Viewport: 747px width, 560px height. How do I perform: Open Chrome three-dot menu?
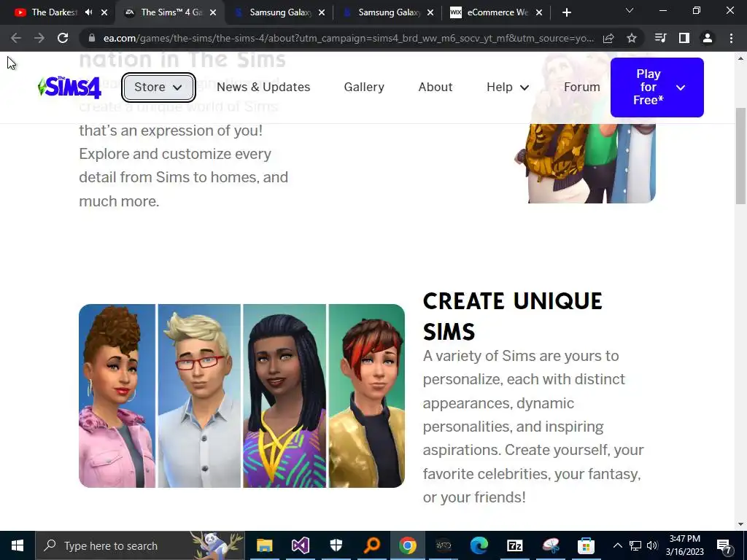731,38
